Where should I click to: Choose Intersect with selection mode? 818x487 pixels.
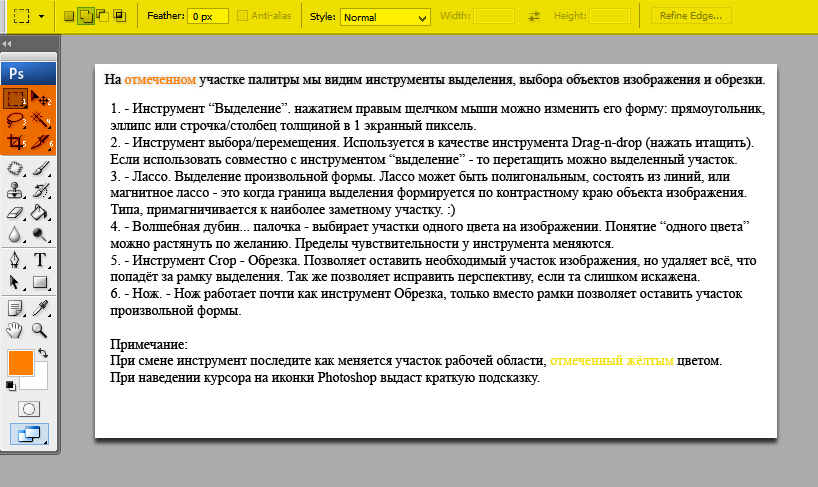pos(120,16)
